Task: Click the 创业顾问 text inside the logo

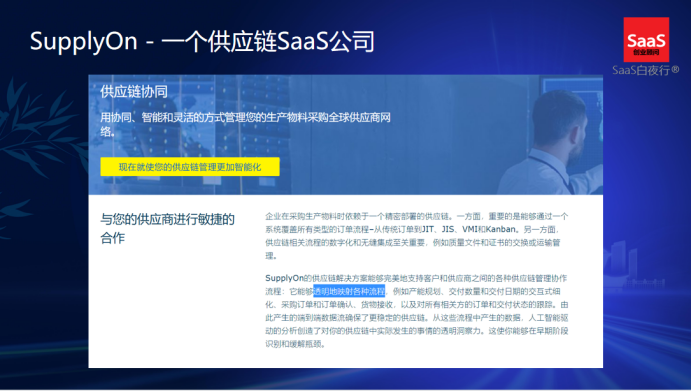Action: coord(646,53)
